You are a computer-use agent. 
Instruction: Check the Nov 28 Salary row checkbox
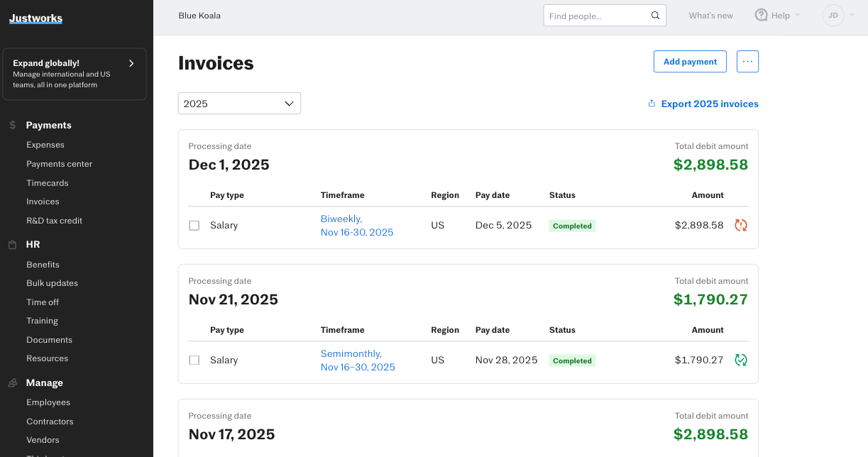point(194,360)
